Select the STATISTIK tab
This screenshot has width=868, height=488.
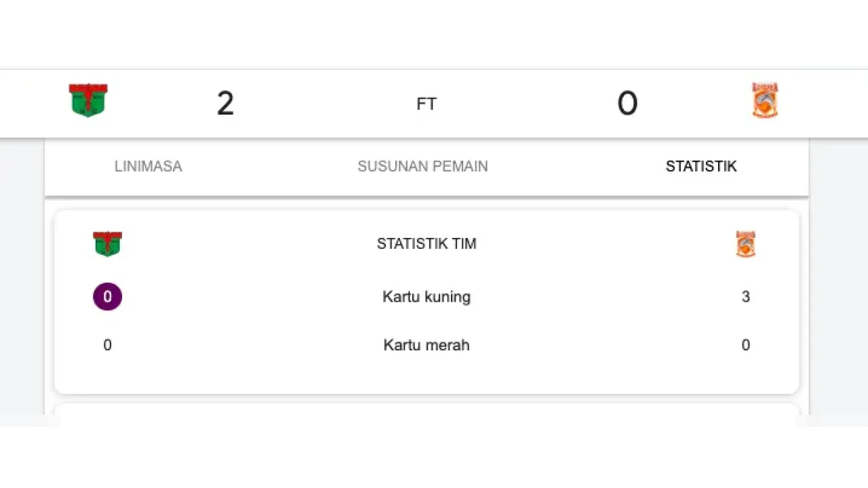pos(701,166)
